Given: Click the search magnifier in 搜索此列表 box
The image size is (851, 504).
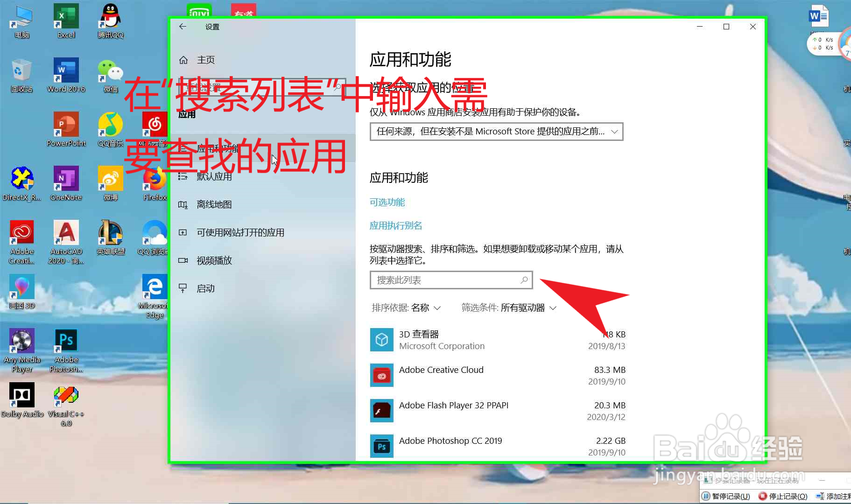Looking at the screenshot, I should coord(524,280).
